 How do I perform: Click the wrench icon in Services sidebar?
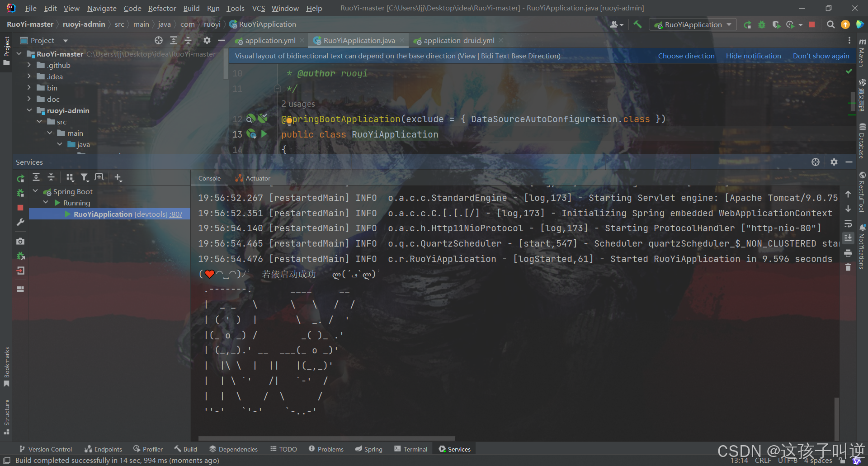(20, 222)
